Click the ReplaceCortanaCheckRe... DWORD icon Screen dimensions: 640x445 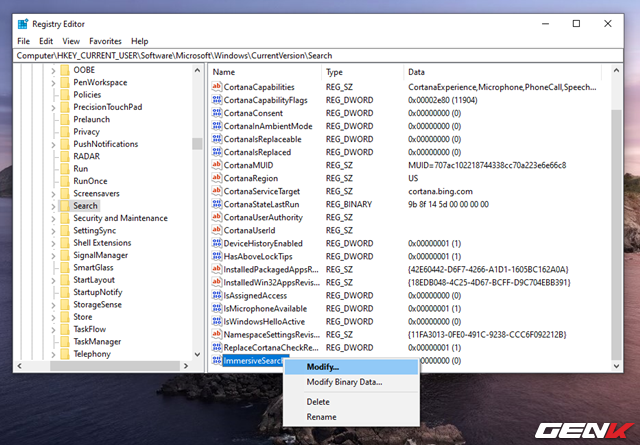tap(216, 347)
